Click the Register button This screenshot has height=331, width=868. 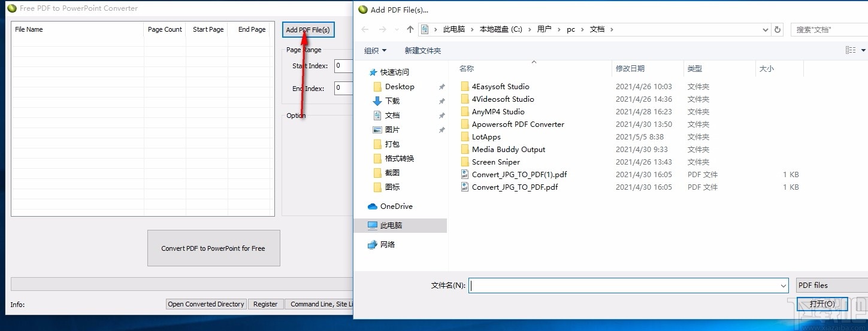coord(265,304)
